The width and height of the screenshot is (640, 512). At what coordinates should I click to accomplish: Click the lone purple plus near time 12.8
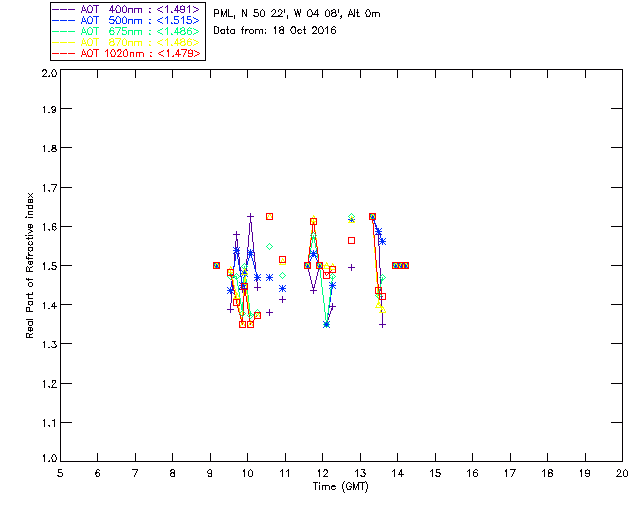tap(351, 267)
